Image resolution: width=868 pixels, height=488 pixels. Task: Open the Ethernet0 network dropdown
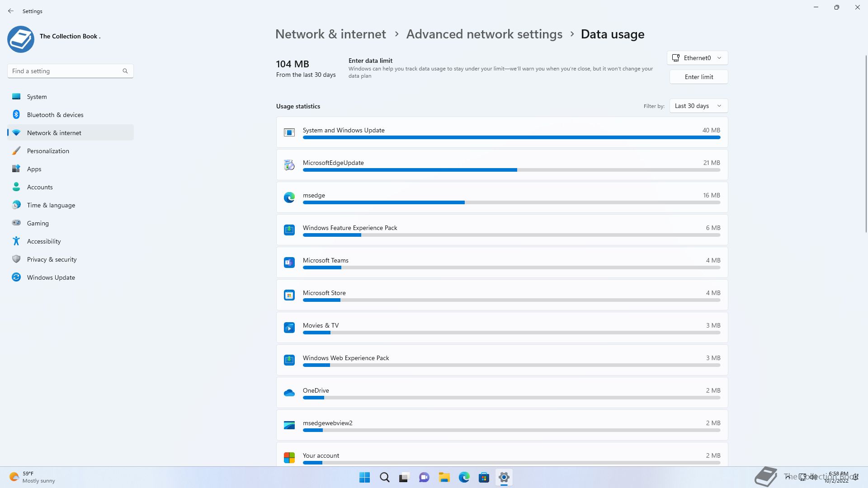697,58
